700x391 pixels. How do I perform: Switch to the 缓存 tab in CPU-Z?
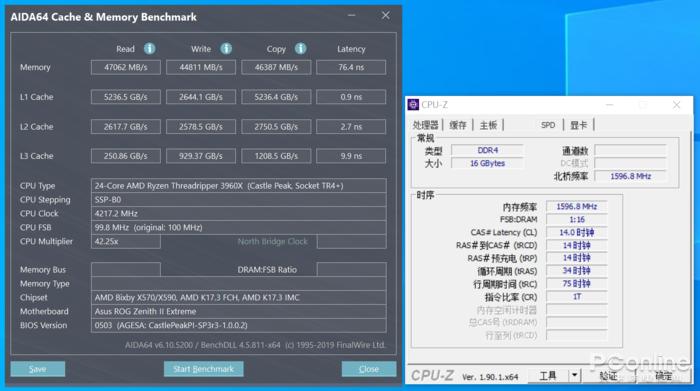pyautogui.click(x=458, y=125)
